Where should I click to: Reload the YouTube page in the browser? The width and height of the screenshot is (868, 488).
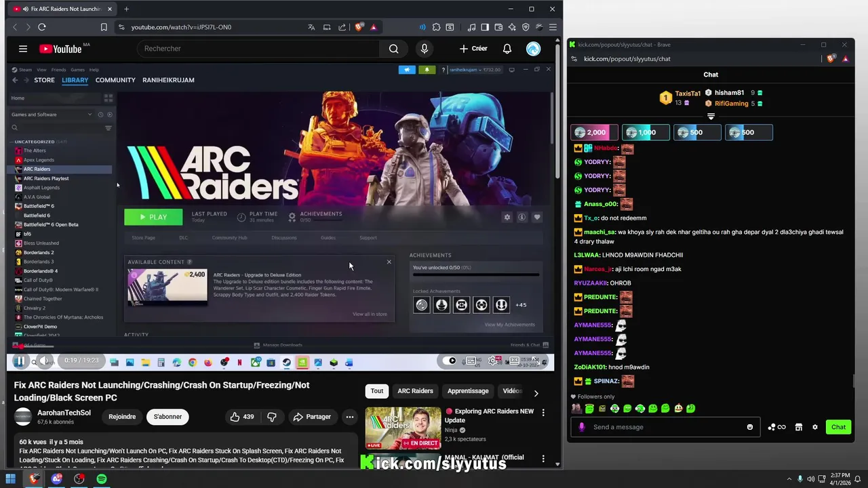coord(42,27)
